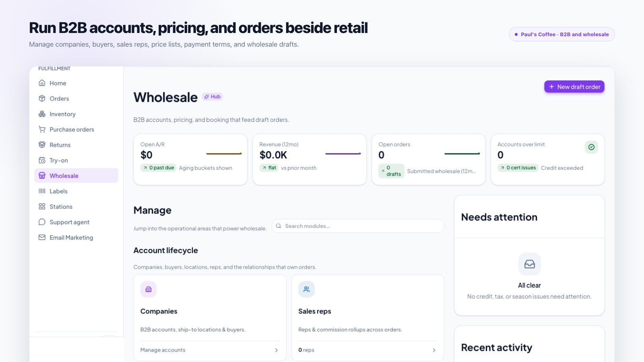Click the Purchase orders cart icon

(x=42, y=130)
